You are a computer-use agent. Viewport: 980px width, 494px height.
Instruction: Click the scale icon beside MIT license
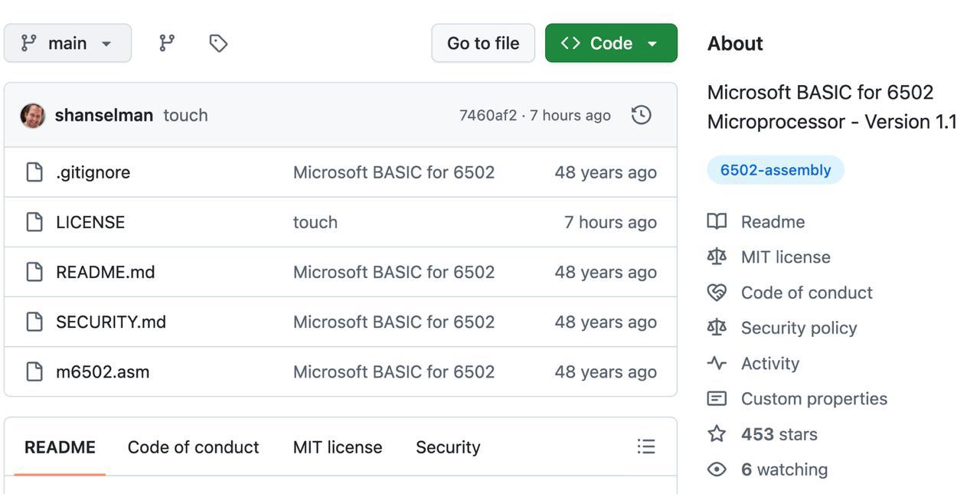coord(717,257)
